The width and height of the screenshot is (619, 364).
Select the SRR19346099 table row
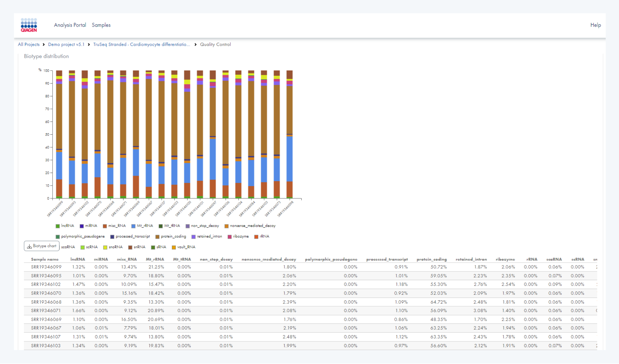pos(46,267)
